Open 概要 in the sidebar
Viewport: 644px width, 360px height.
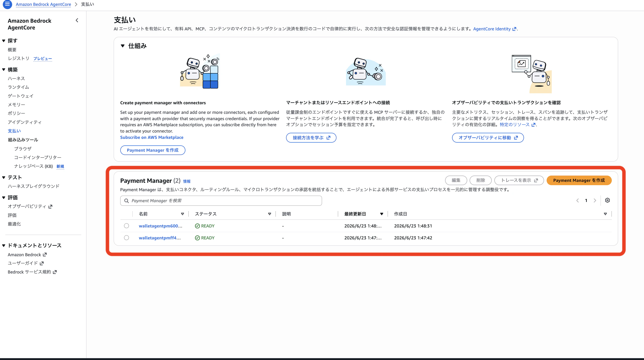pyautogui.click(x=12, y=50)
